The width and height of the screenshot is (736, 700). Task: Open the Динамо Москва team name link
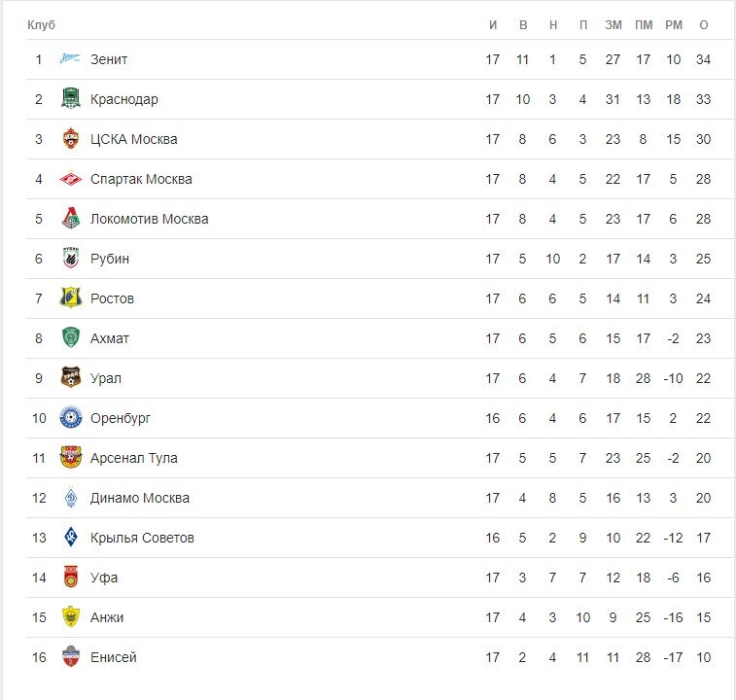coord(140,498)
